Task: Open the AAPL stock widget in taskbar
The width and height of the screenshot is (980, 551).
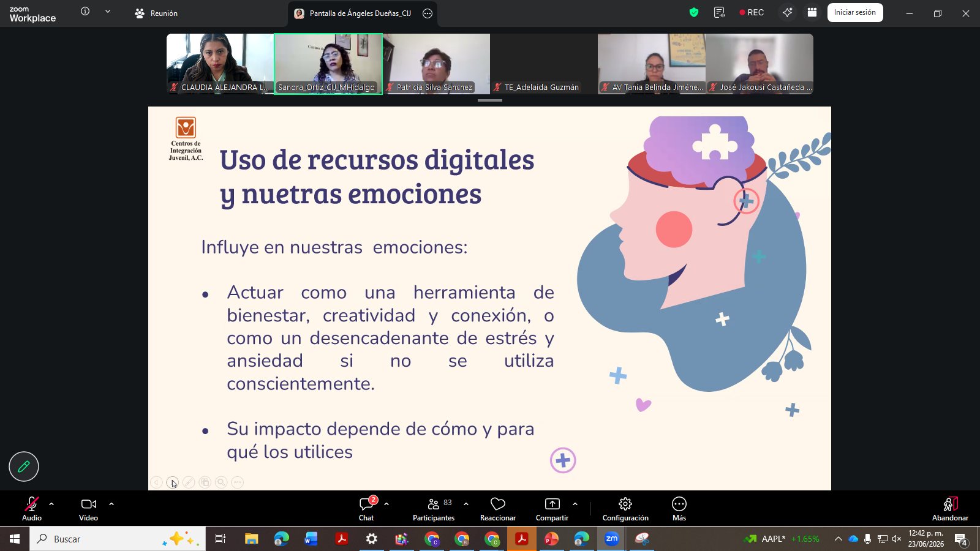Action: click(x=782, y=539)
